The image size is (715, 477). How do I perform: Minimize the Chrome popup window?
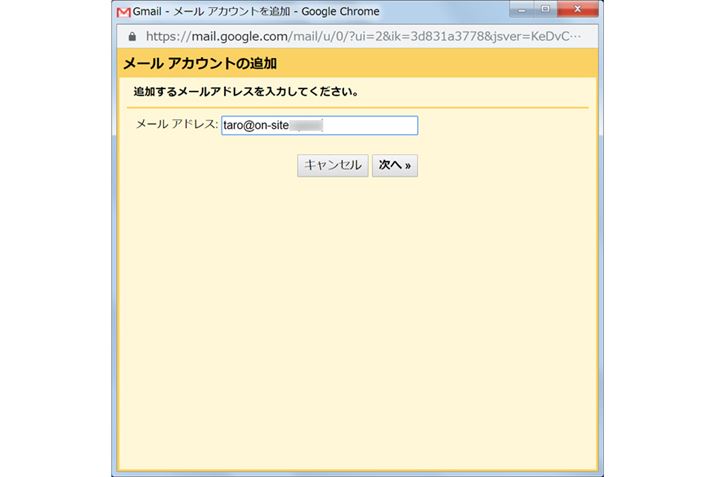(x=522, y=9)
